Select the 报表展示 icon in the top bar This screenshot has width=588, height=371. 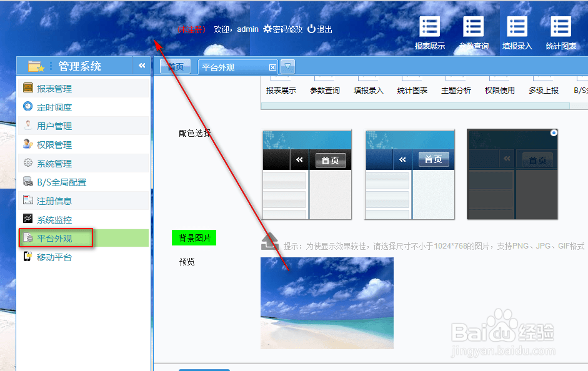429,31
